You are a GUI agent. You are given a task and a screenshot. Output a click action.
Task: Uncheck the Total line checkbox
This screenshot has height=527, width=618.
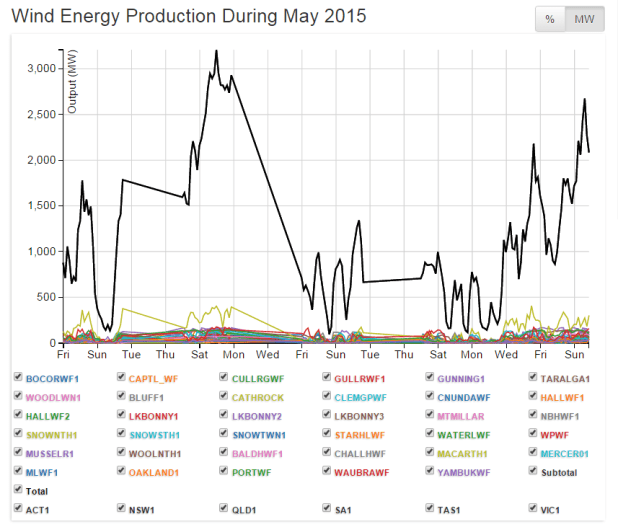pyautogui.click(x=18, y=491)
